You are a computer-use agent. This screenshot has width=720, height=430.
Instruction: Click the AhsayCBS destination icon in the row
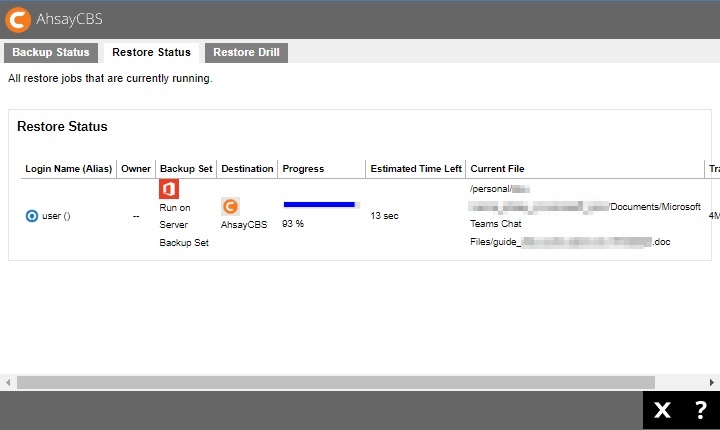click(230, 206)
